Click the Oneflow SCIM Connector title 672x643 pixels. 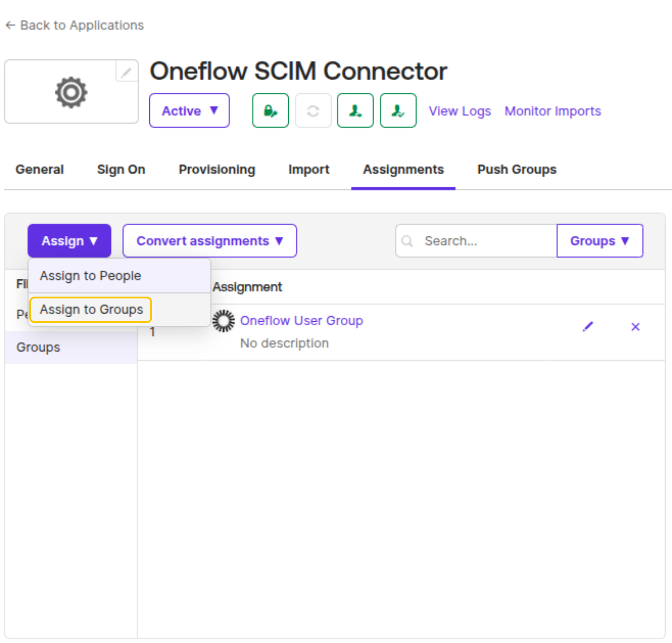click(298, 71)
